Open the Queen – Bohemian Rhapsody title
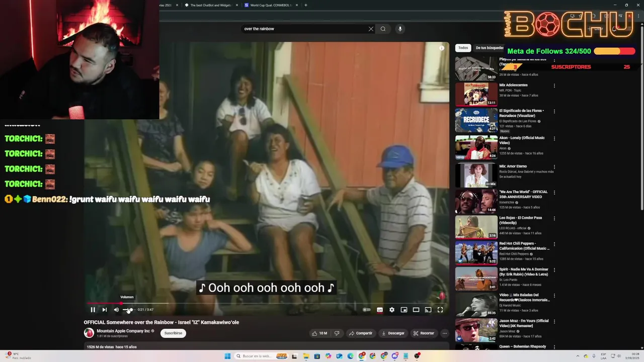Viewport: 644px width, 362px height. [x=522, y=346]
